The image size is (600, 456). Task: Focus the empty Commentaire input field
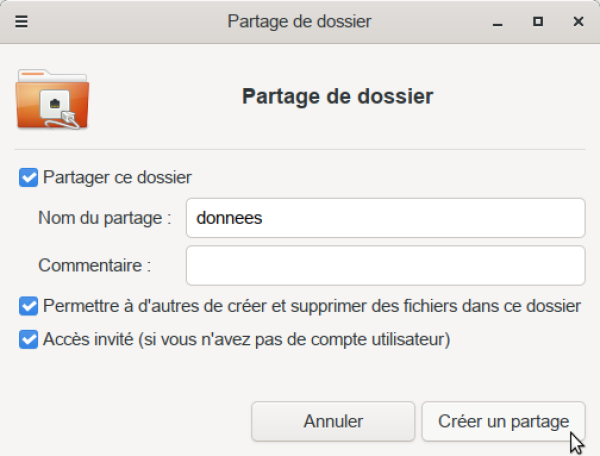coord(385,266)
